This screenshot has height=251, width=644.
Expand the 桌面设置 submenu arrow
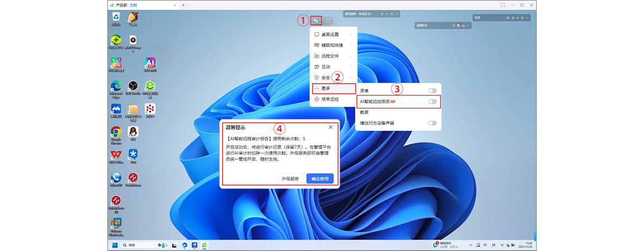(351, 34)
